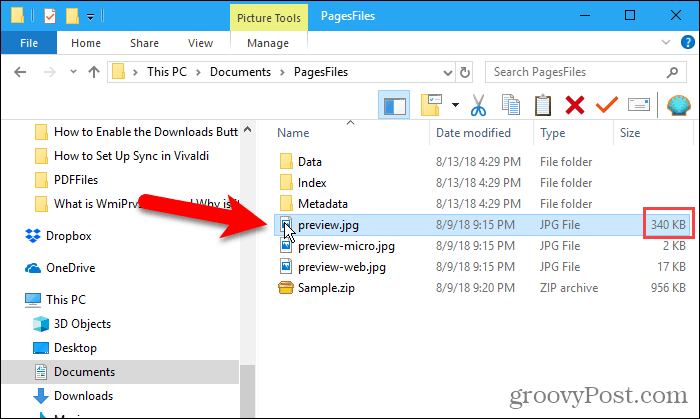Image resolution: width=700 pixels, height=419 pixels.
Task: Click the navigation pane scrollbar thumb
Action: 247,391
